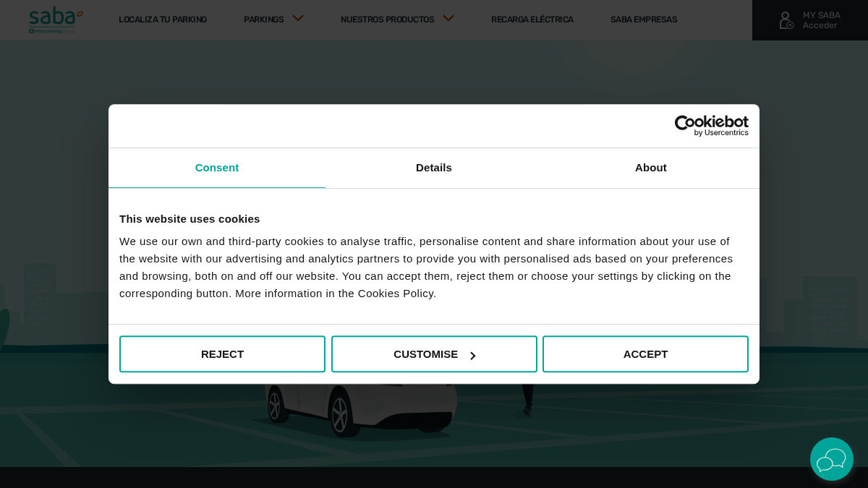Switch to the About tab

[651, 168]
